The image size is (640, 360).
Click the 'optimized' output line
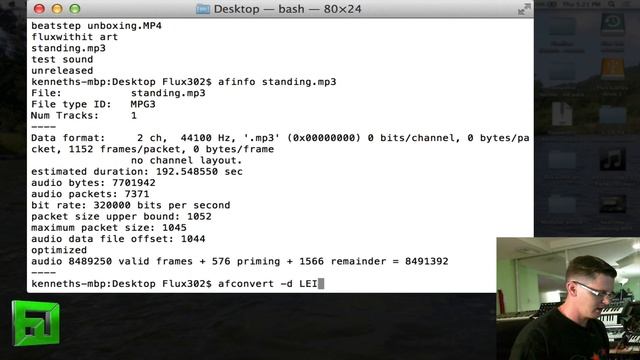(x=59, y=250)
